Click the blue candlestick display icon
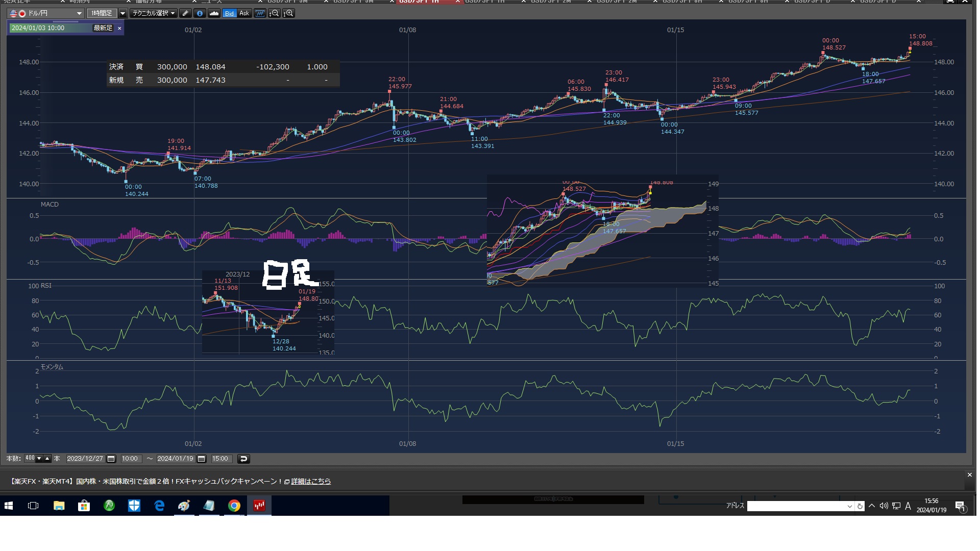Image resolution: width=980 pixels, height=551 pixels. pyautogui.click(x=260, y=13)
